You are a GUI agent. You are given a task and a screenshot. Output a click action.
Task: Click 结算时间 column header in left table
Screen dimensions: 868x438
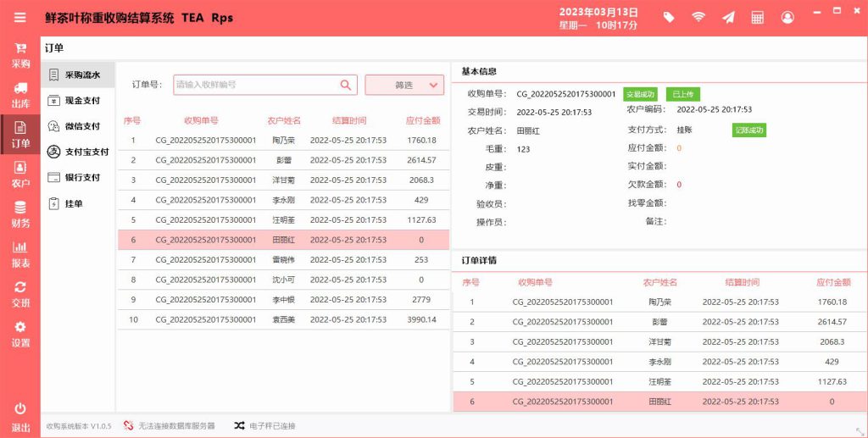coord(348,120)
